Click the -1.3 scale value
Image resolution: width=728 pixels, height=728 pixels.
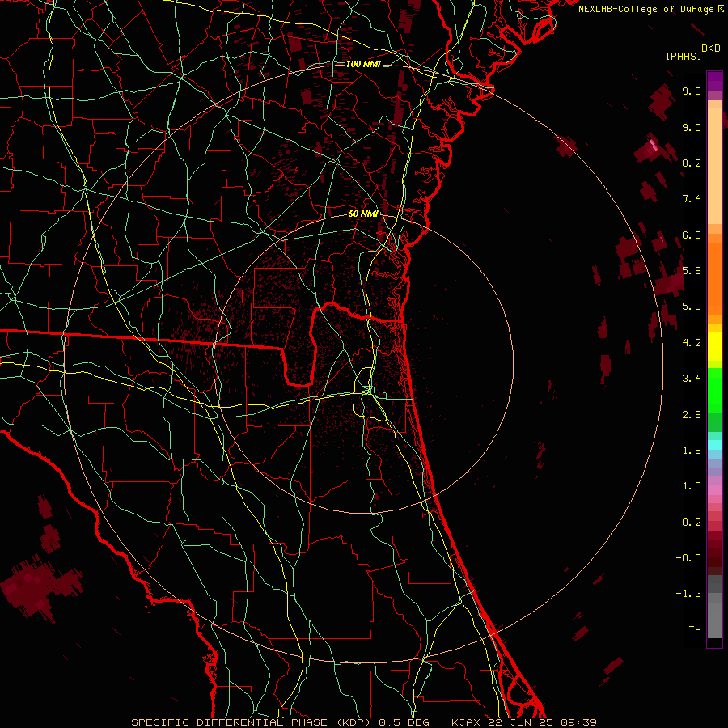pyautogui.click(x=688, y=594)
